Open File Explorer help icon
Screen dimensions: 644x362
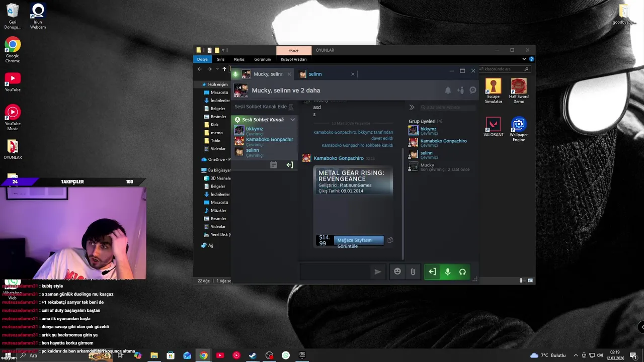tap(531, 59)
